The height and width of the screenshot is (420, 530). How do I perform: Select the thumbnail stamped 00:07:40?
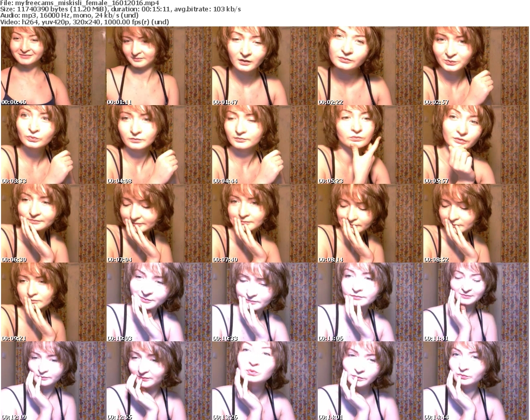[x=264, y=224]
